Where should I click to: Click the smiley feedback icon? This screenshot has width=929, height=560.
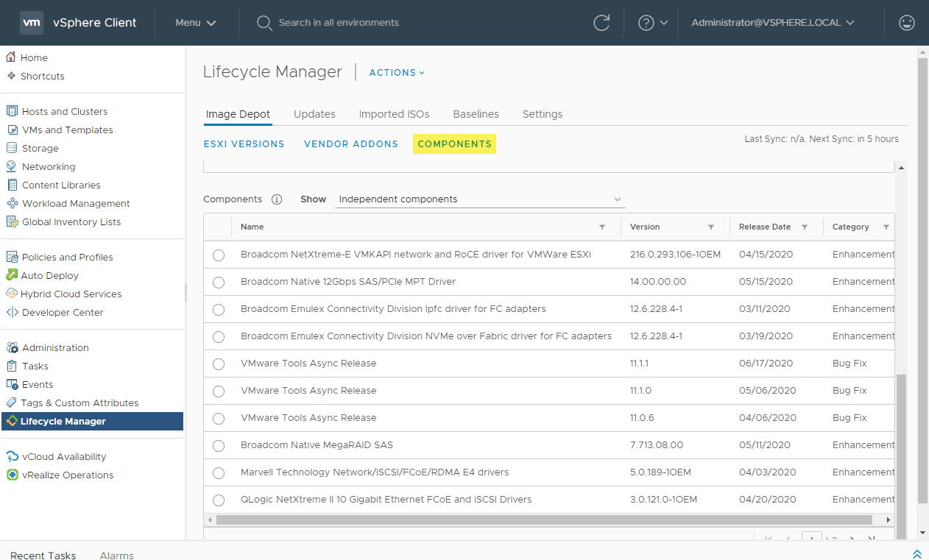(907, 23)
